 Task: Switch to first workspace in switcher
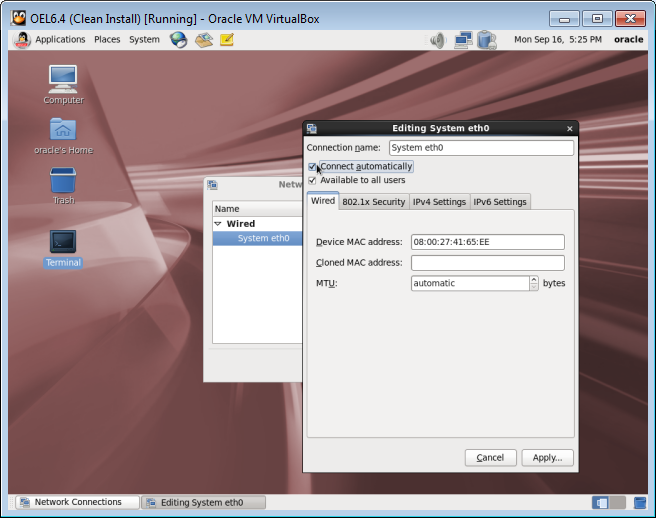tap(600, 503)
